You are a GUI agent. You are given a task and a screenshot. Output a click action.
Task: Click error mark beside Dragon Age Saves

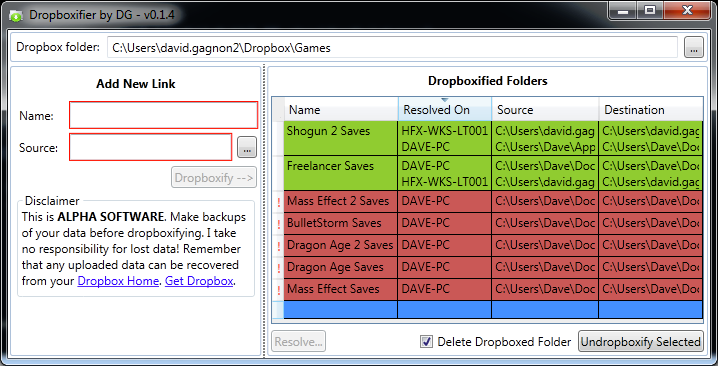[278, 268]
